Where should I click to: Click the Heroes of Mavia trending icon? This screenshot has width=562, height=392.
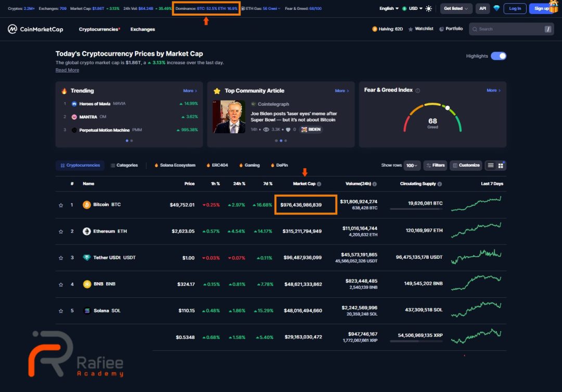pyautogui.click(x=74, y=104)
